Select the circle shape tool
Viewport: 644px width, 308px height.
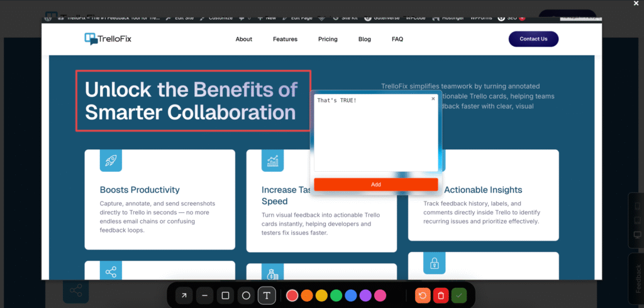point(246,295)
